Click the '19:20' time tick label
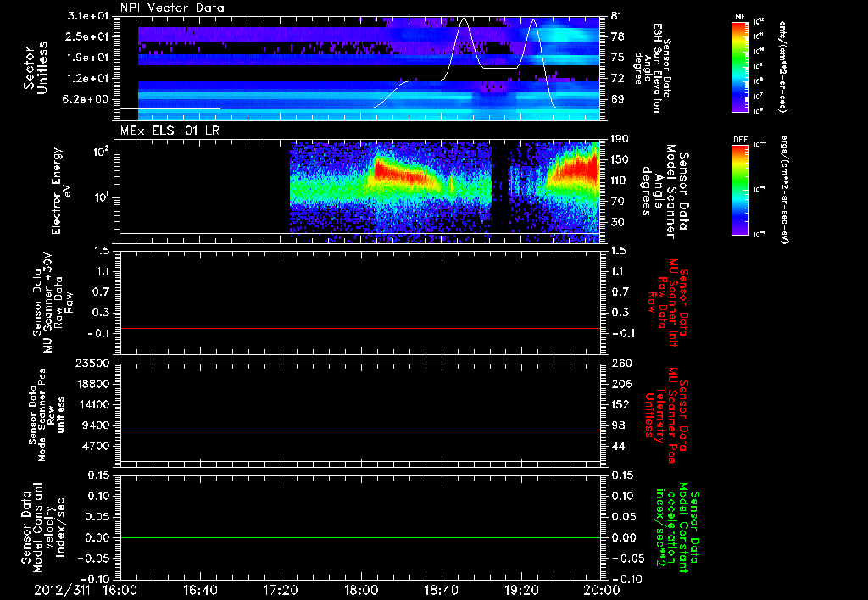This screenshot has width=868, height=600. (521, 590)
